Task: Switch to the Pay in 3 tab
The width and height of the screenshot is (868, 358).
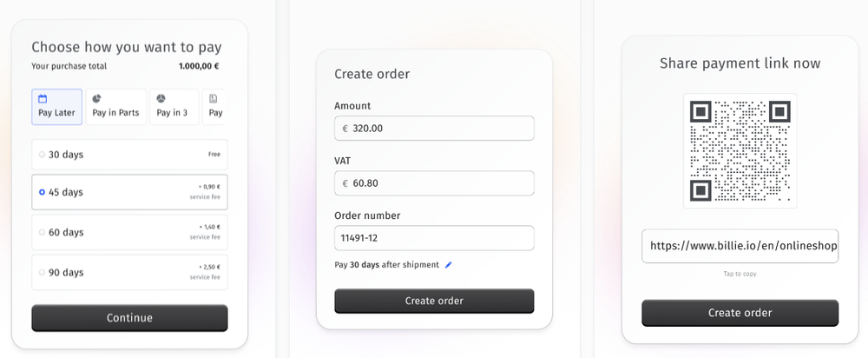Action: [173, 107]
